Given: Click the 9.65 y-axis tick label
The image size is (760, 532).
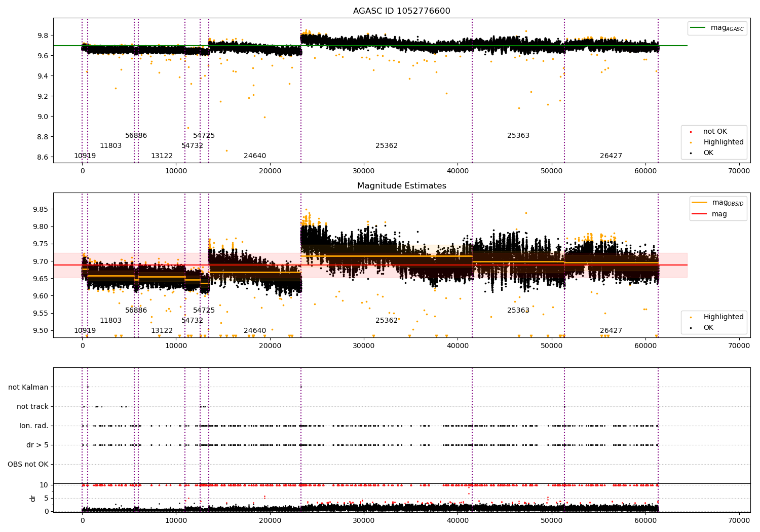Looking at the screenshot, I should click(40, 279).
